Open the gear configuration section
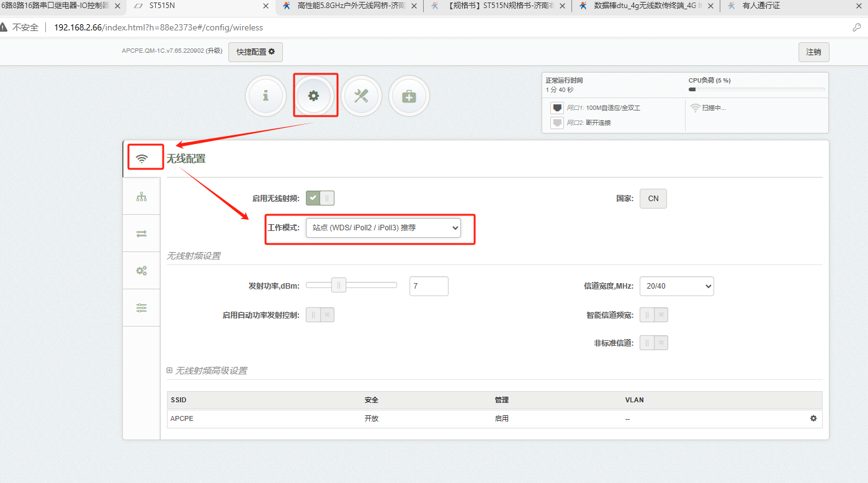Image resolution: width=868 pixels, height=483 pixels. pos(314,96)
